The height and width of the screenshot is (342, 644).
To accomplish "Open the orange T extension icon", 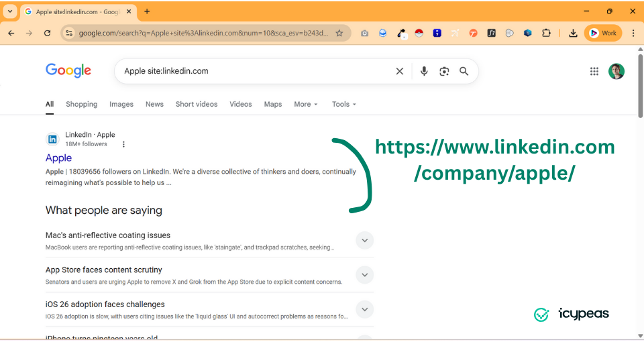I will point(473,34).
